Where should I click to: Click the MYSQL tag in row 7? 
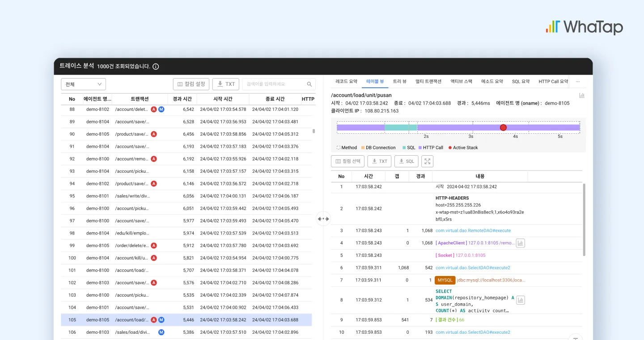point(445,280)
